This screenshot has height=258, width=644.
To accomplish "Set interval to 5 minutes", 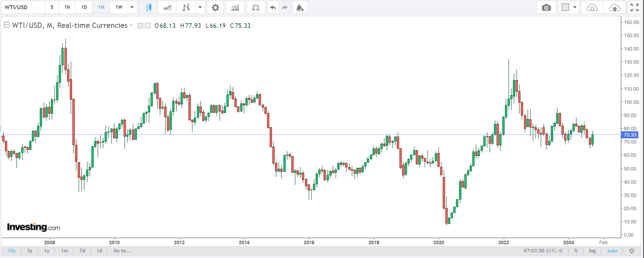I will [x=52, y=7].
